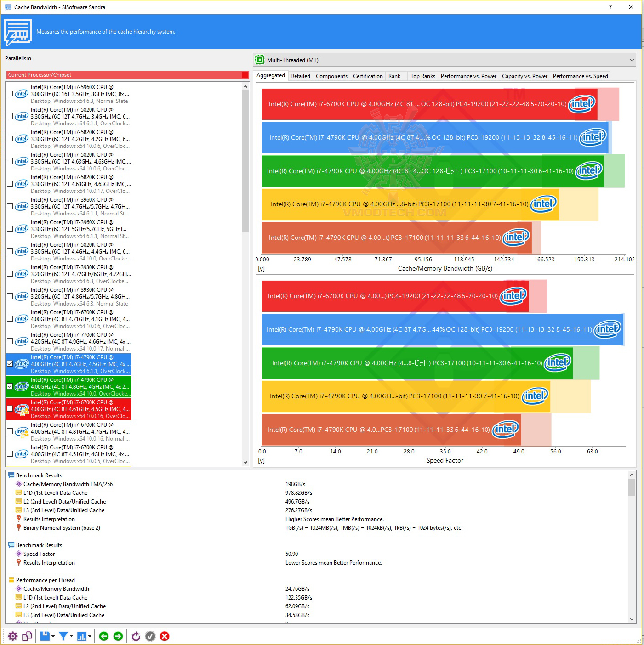Click the Cache Bandwidth module icon in blue header

pos(18,32)
